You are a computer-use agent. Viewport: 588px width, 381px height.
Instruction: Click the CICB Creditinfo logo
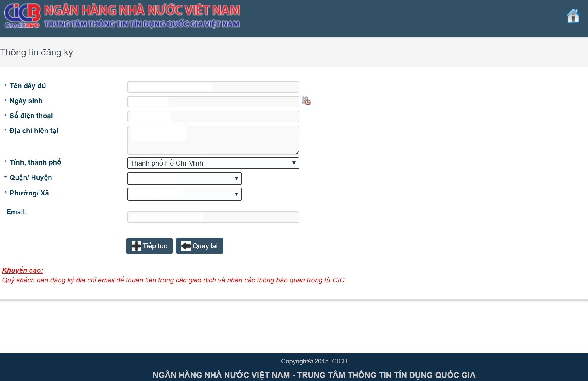click(x=22, y=16)
